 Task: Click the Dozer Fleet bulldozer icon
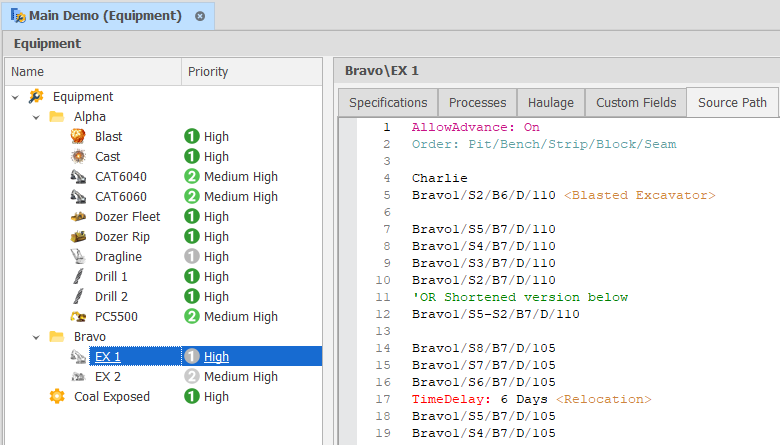[x=78, y=217]
